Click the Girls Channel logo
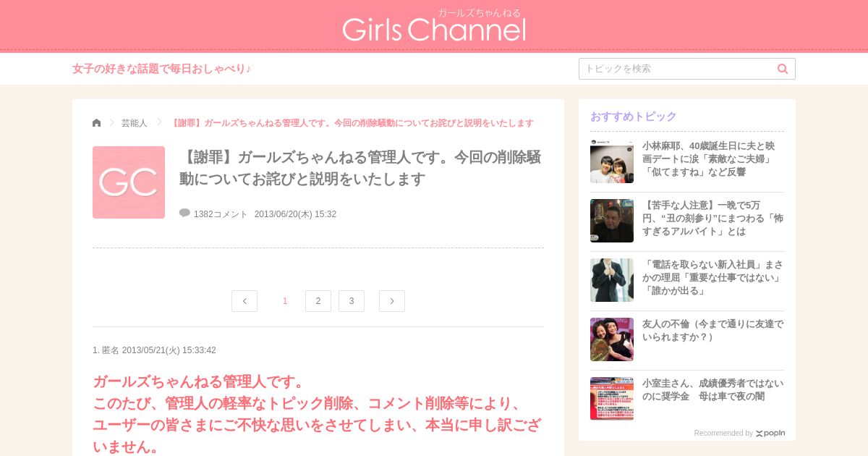This screenshot has width=868, height=456. coord(434,25)
